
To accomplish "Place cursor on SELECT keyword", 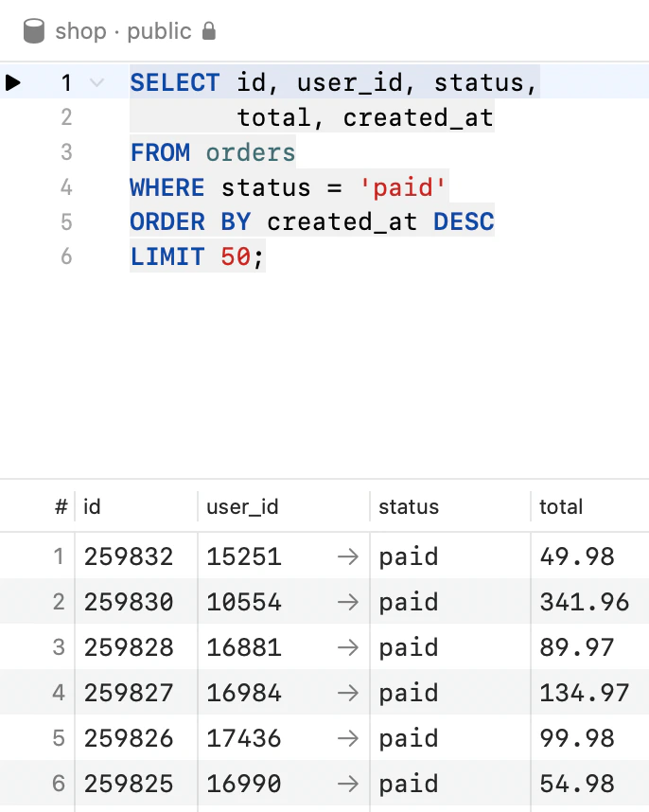I will click(175, 82).
